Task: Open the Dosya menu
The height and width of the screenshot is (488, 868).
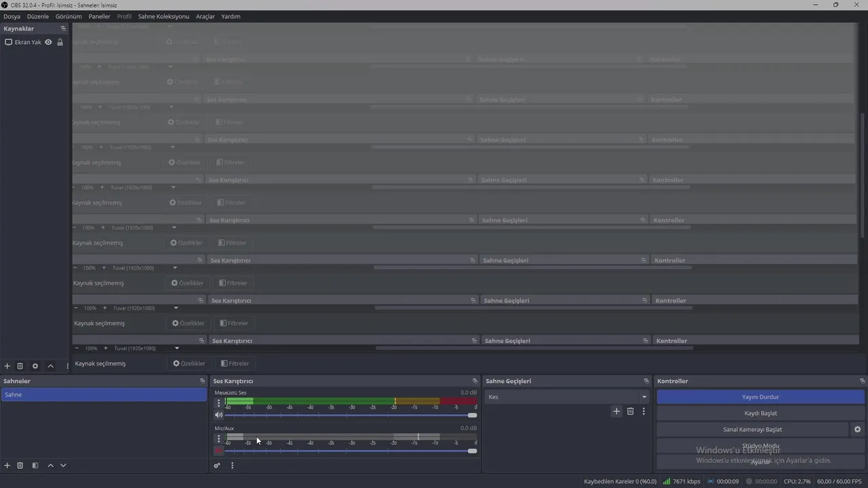Action: point(12,16)
